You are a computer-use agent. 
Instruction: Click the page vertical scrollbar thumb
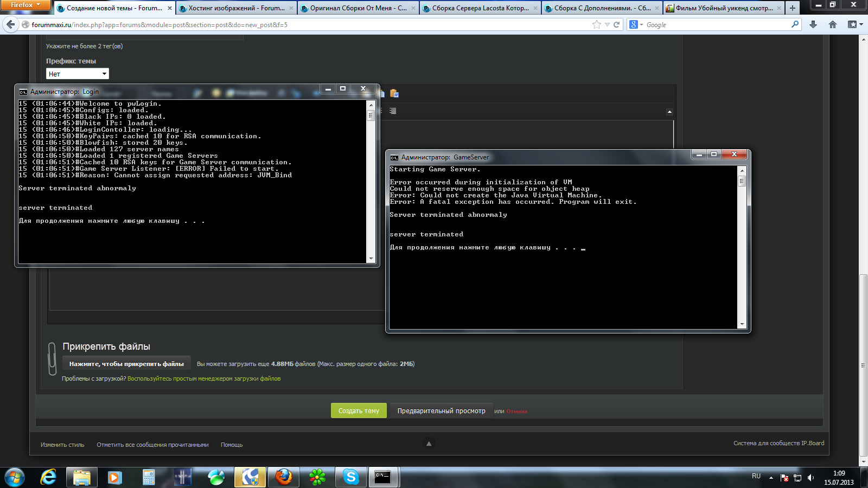click(863, 366)
